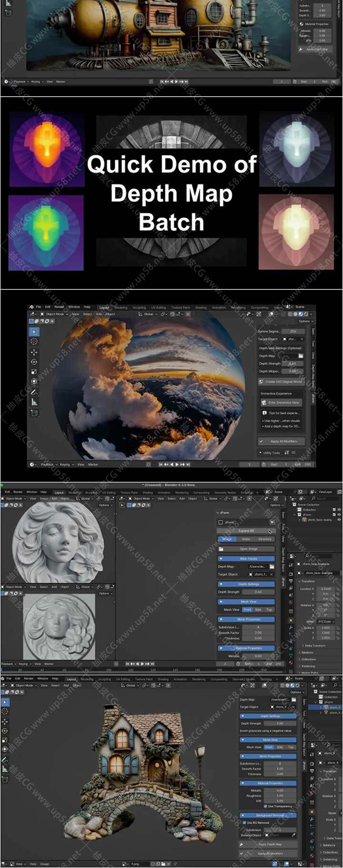The image size is (343, 868).
Task: Collapse Depth Settings section in face relief window
Action: click(x=246, y=584)
